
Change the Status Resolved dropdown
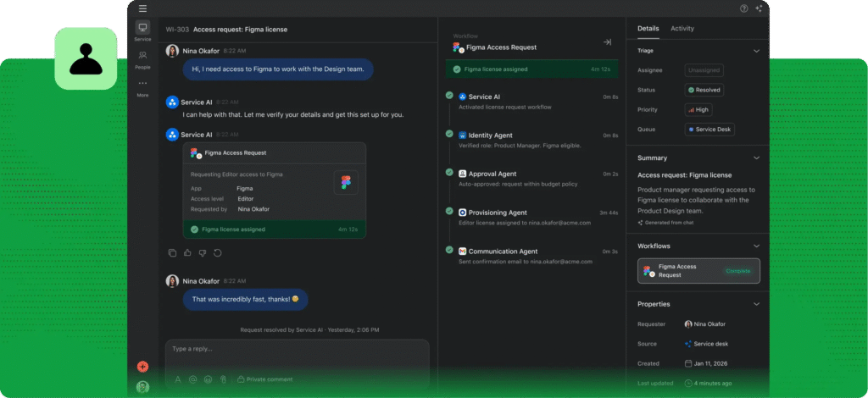(704, 90)
